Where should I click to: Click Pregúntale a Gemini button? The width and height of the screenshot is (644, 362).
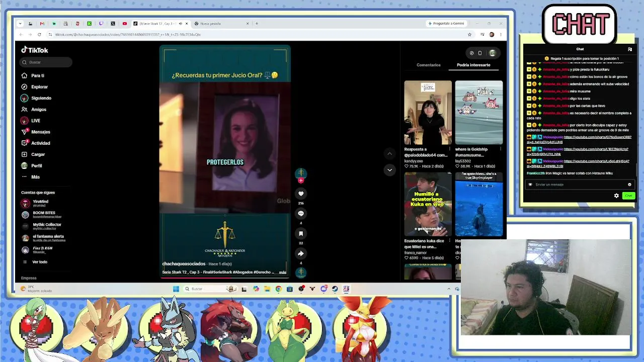tap(446, 24)
